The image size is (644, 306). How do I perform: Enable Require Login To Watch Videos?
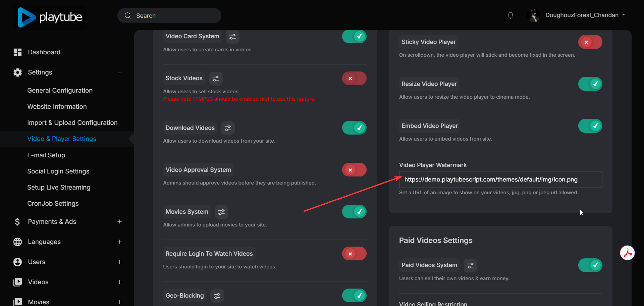pyautogui.click(x=354, y=254)
